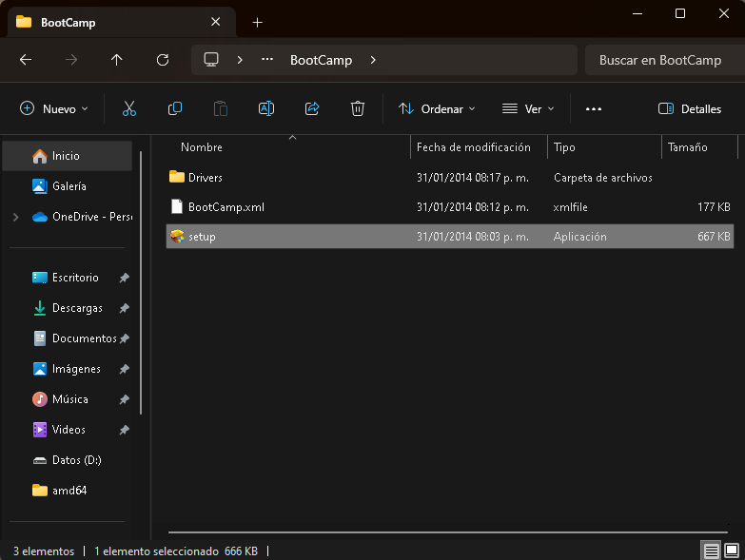Go up one folder level
Viewport: 745px width, 560px height.
point(116,60)
